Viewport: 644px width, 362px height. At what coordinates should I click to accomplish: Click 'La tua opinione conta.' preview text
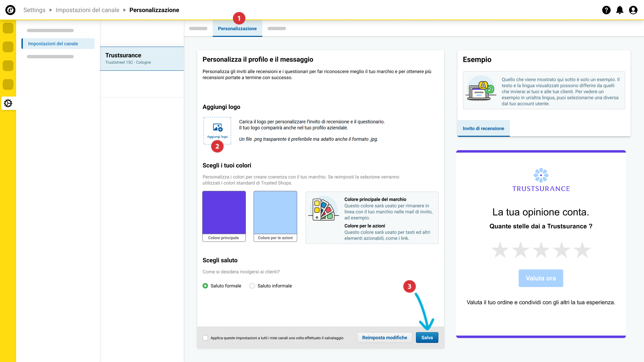[541, 212]
